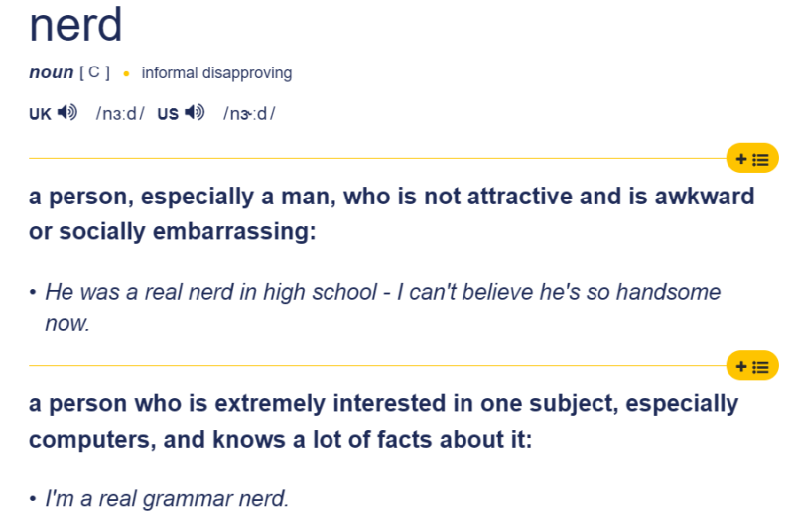794x532 pixels.
Task: Add the 'not attractive' definition to word list
Action: coord(752,159)
